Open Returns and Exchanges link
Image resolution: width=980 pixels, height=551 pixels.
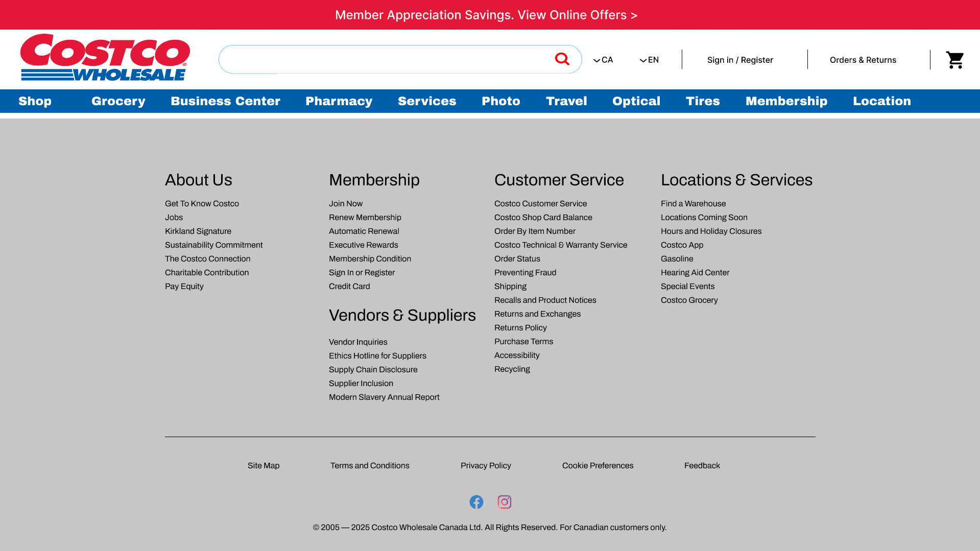(x=537, y=314)
